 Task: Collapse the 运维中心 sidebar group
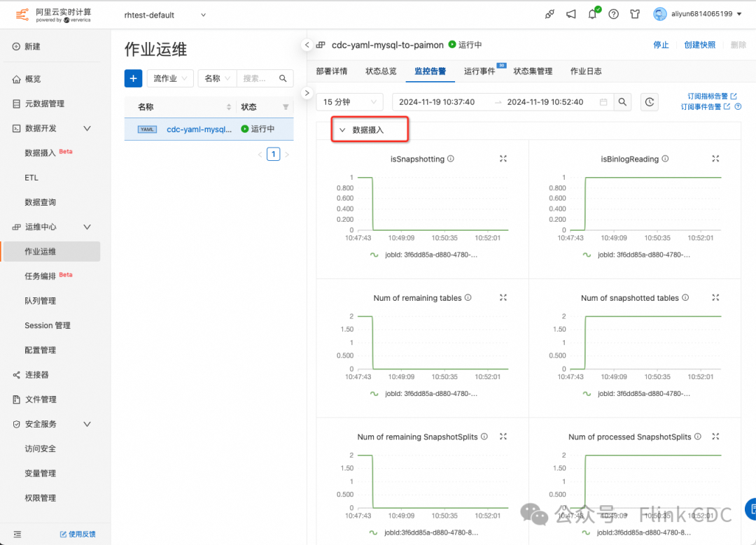(87, 227)
